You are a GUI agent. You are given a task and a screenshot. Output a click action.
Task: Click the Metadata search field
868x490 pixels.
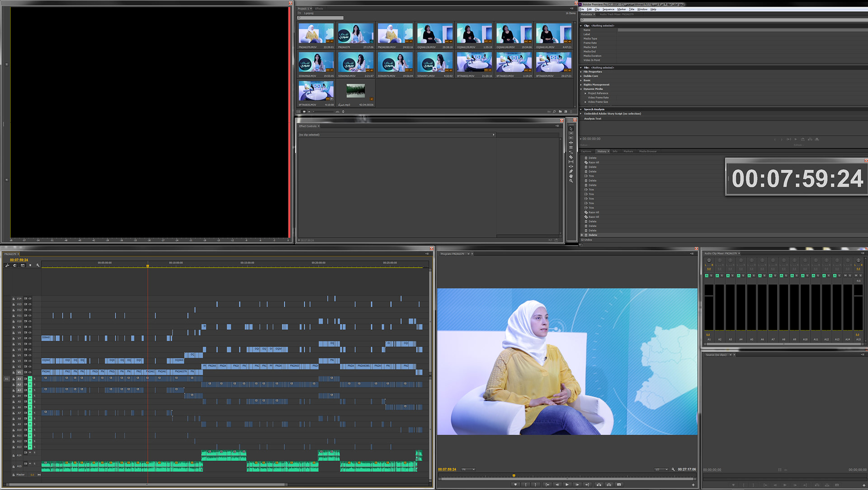coord(723,19)
